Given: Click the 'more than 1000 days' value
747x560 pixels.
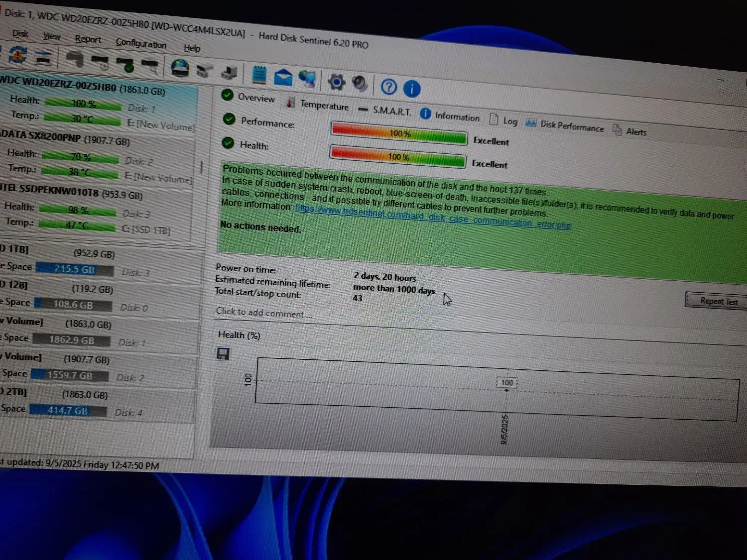Looking at the screenshot, I should coord(394,289).
